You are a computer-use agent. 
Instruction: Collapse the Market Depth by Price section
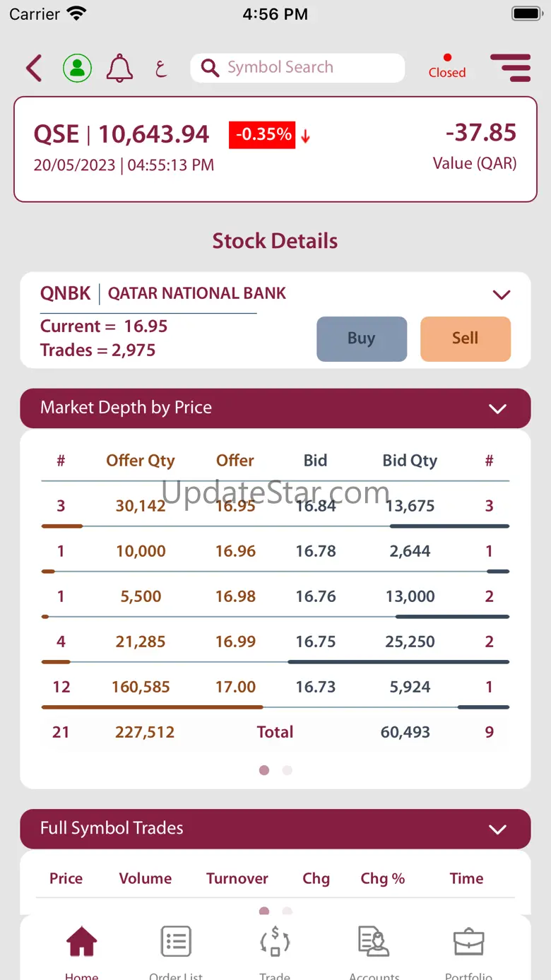pyautogui.click(x=498, y=408)
